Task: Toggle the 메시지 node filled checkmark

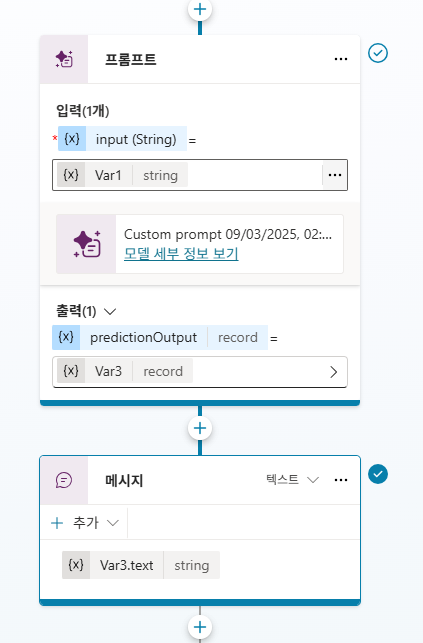Action: pos(378,474)
